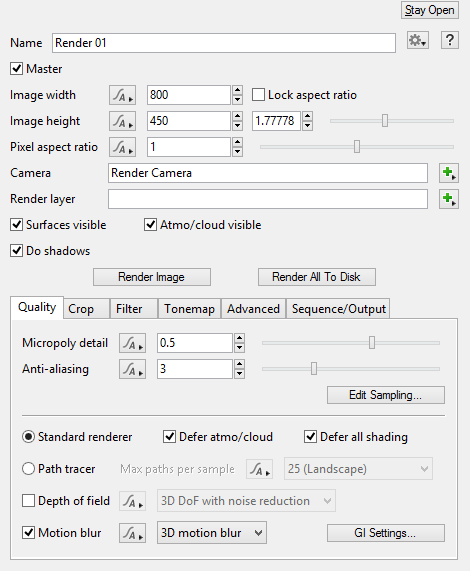The width and height of the screenshot is (470, 571).
Task: Enable the Lock aspect ratio checkbox
Action: (x=258, y=95)
